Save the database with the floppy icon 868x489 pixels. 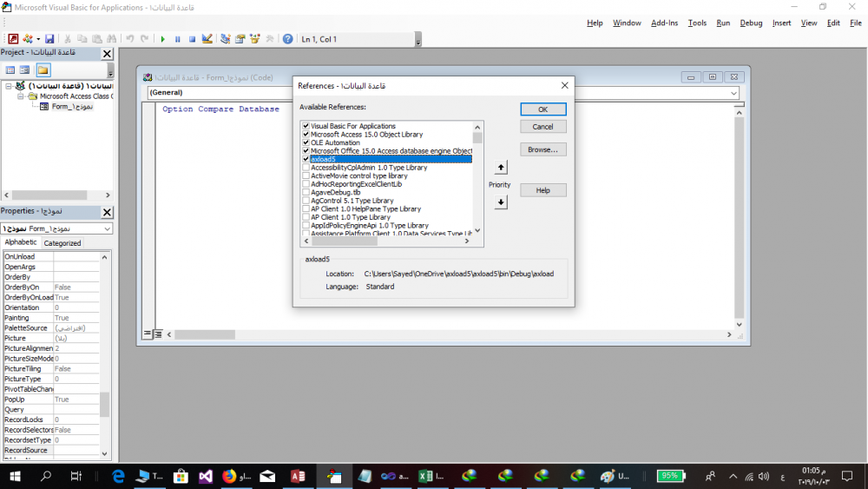click(49, 39)
